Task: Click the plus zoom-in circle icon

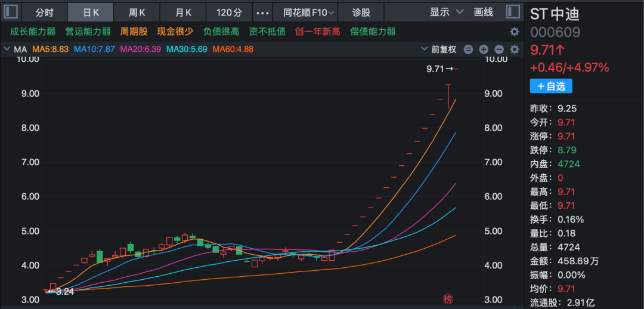Action: (484, 50)
